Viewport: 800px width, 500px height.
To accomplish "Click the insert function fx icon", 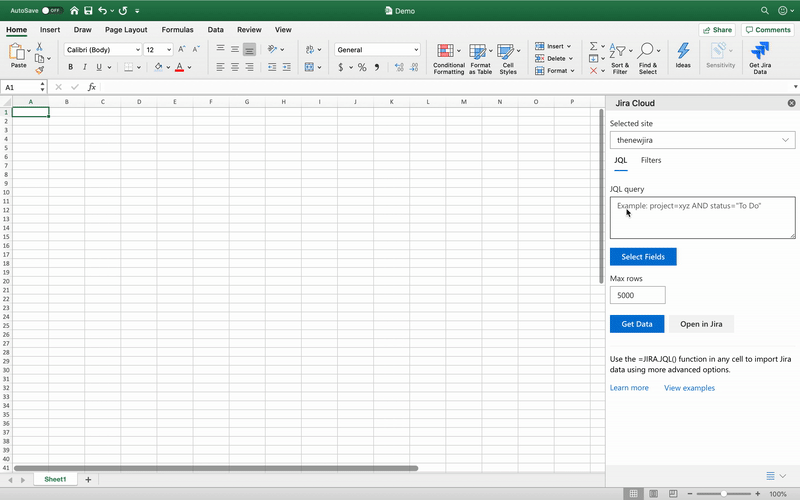I will click(x=92, y=87).
